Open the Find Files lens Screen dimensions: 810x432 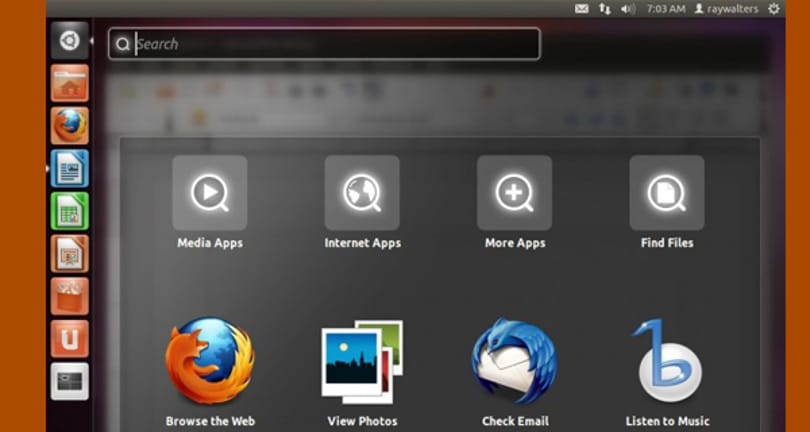point(667,193)
